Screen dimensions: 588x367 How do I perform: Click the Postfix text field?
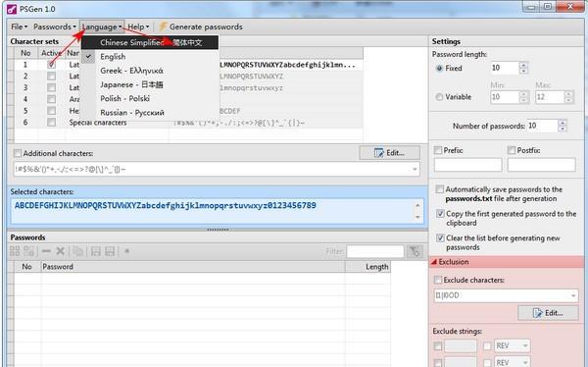click(542, 165)
